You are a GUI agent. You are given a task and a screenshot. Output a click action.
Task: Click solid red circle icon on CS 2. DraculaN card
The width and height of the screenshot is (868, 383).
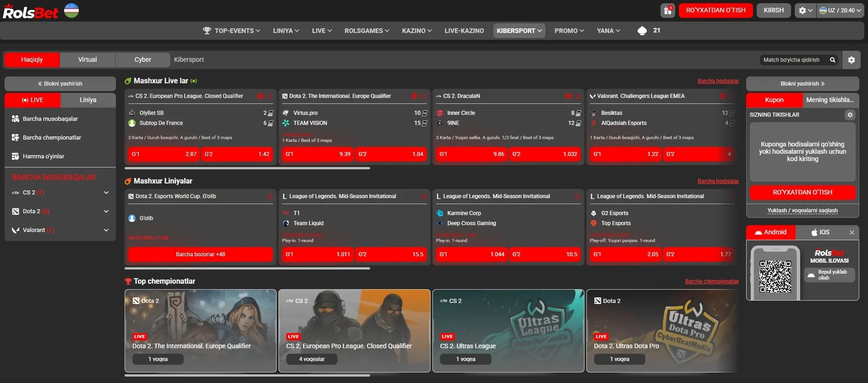pyautogui.click(x=568, y=96)
